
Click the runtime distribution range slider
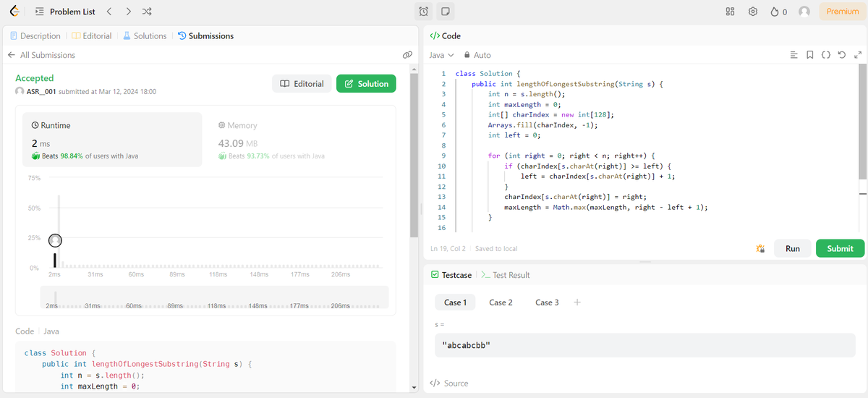point(214,297)
